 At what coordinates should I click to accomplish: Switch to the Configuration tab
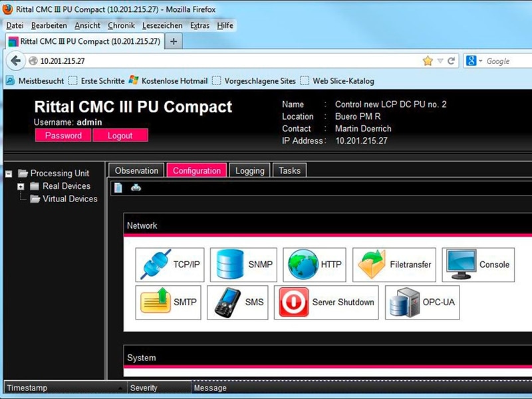[197, 170]
